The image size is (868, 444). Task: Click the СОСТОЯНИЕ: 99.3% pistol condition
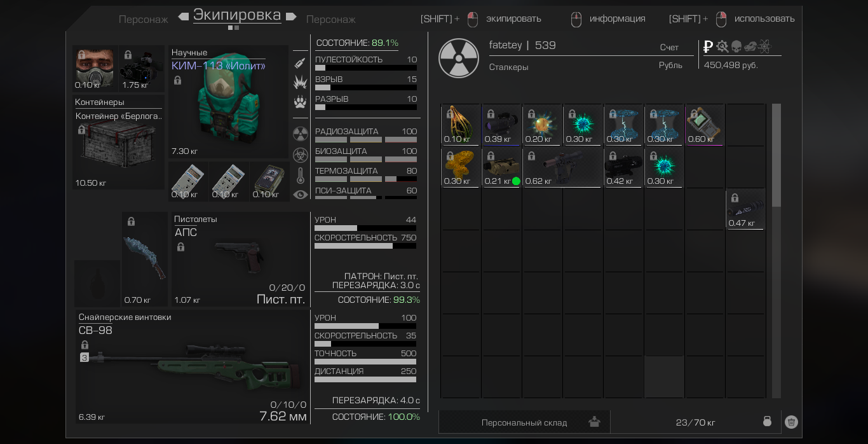(x=379, y=300)
